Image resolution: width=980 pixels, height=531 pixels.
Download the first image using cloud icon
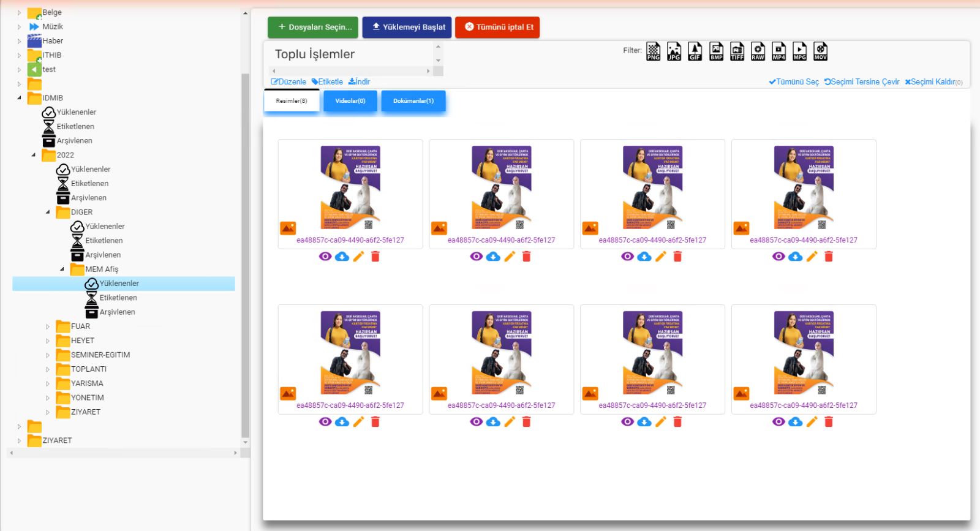pos(342,257)
